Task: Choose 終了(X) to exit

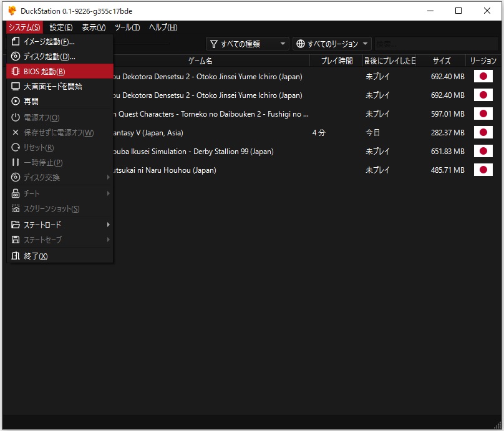Action: tap(60, 256)
